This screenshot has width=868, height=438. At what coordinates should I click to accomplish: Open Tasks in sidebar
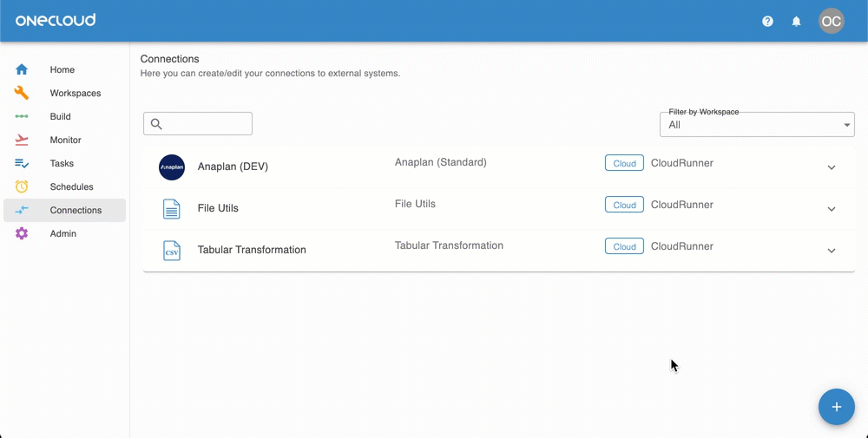coord(64,163)
